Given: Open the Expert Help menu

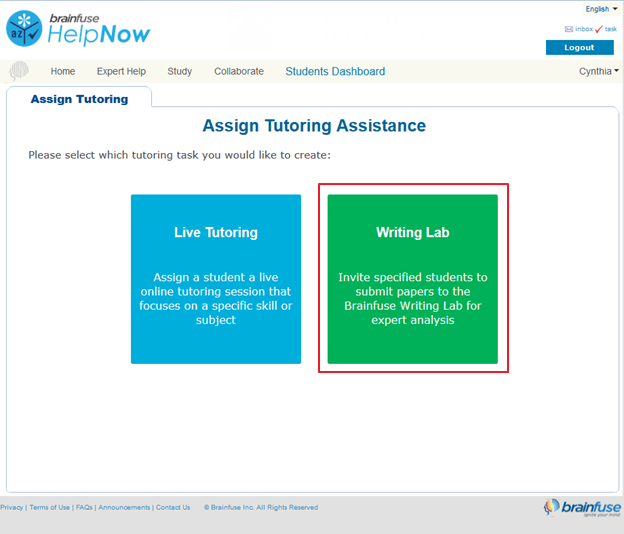Looking at the screenshot, I should pos(121,71).
